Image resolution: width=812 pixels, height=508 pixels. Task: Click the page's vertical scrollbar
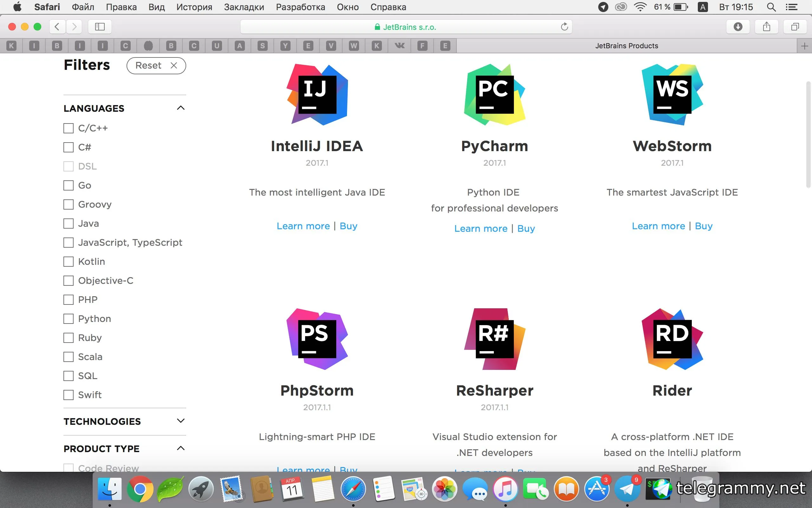tap(808, 134)
